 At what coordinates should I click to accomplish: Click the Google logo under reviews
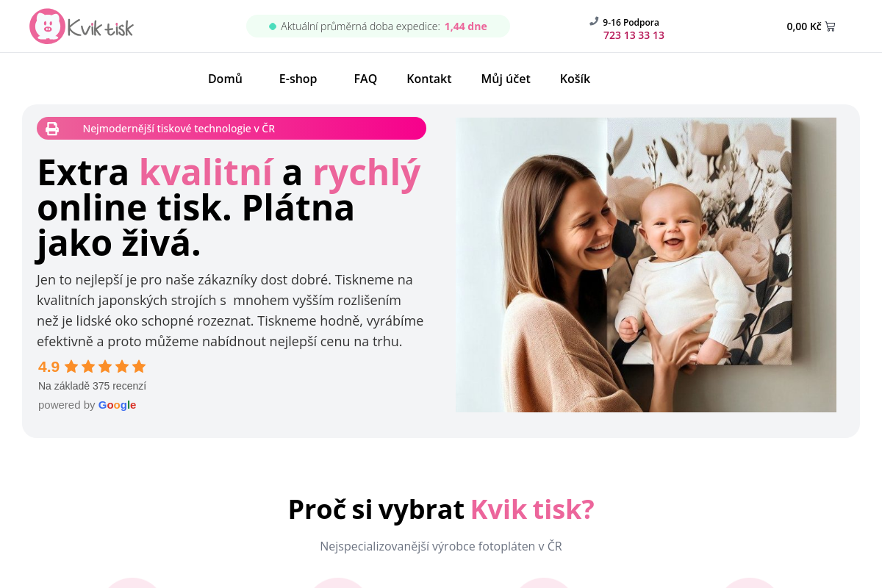tap(118, 405)
